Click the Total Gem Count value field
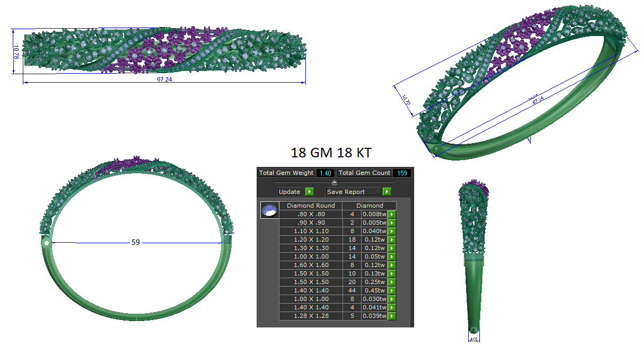The height and width of the screenshot is (364, 641). (401, 173)
